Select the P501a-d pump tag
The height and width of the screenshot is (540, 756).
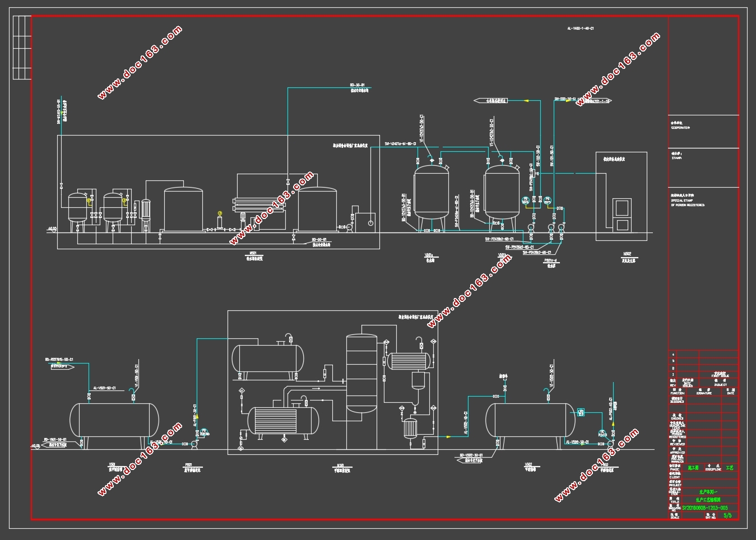(550, 260)
